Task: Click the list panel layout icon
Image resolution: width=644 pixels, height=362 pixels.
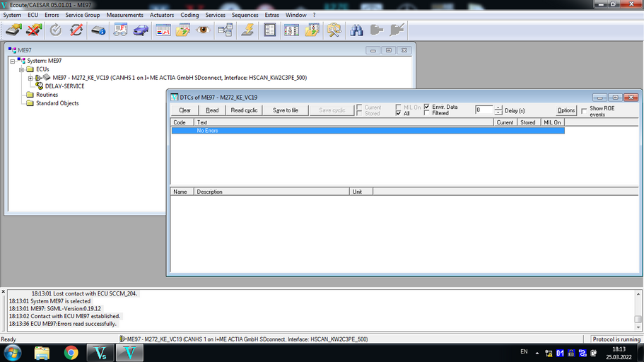Action: coord(269,30)
